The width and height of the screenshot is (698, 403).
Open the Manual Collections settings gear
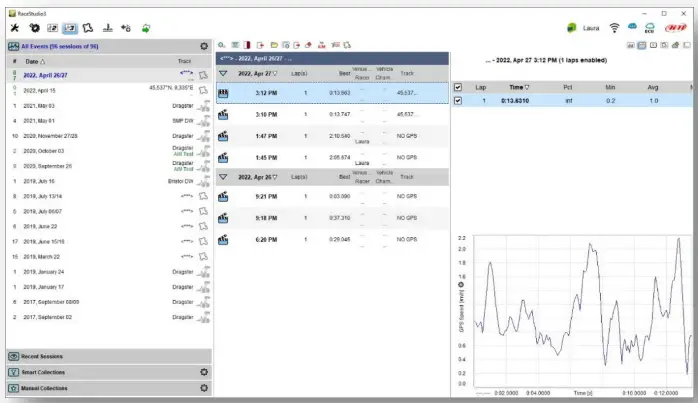coord(204,388)
